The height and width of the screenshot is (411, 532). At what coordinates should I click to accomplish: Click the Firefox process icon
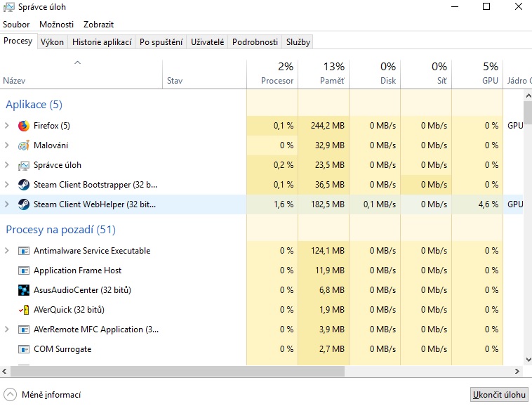coord(24,126)
